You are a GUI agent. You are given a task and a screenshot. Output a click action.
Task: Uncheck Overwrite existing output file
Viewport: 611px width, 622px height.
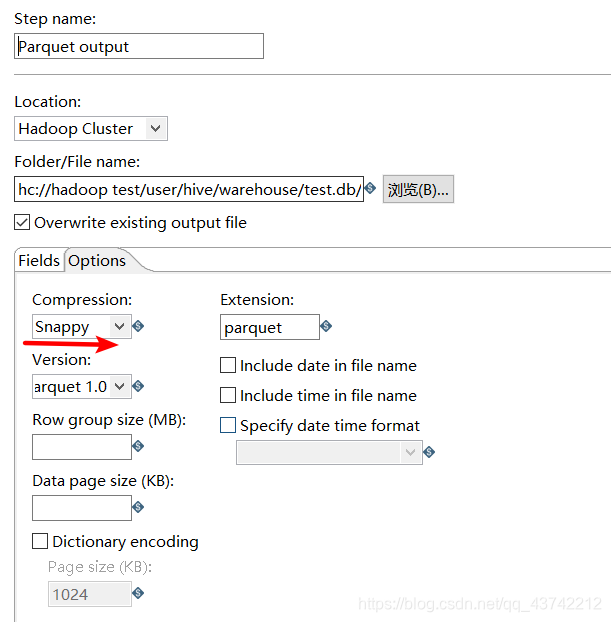pyautogui.click(x=22, y=222)
